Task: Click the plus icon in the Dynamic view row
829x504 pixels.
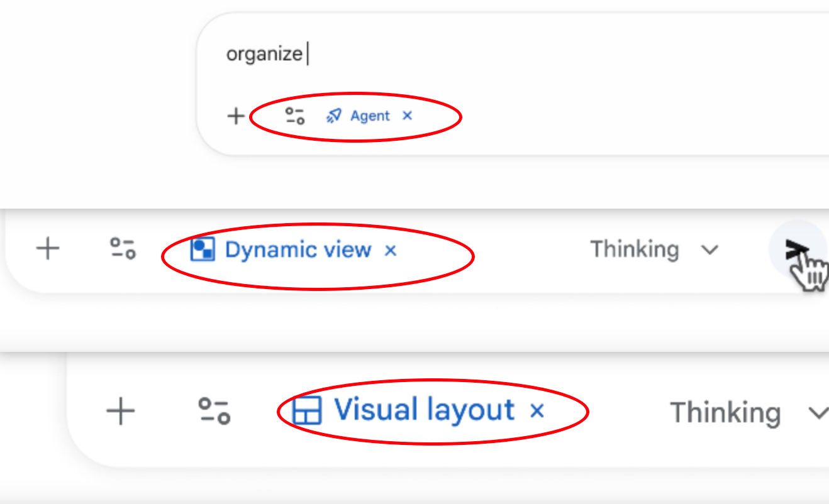Action: pyautogui.click(x=47, y=249)
